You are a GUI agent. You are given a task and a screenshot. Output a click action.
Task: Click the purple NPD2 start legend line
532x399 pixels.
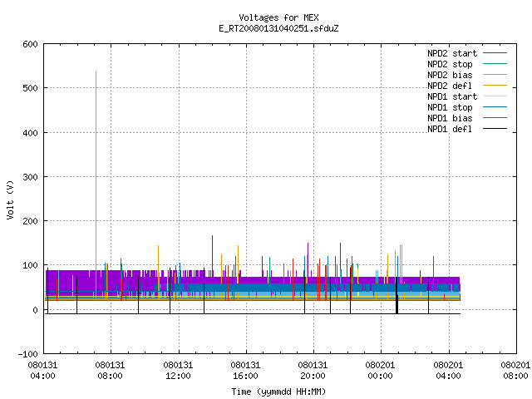coord(495,53)
